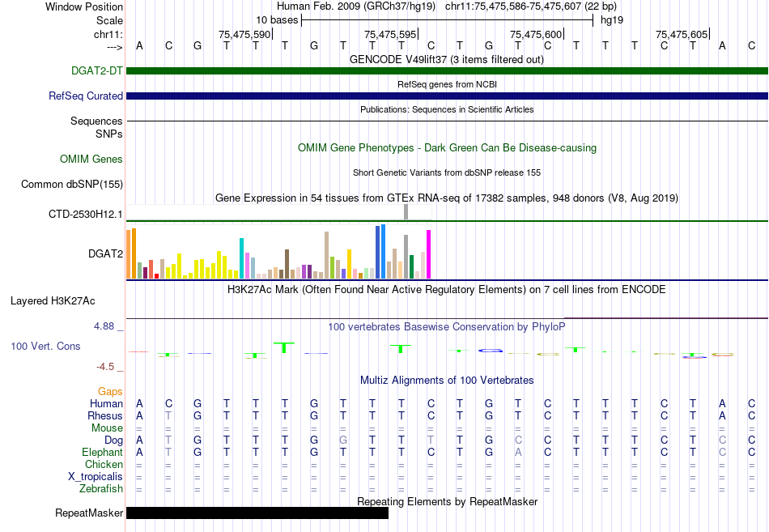Select the Layered H3K27Ac track label

(53, 301)
